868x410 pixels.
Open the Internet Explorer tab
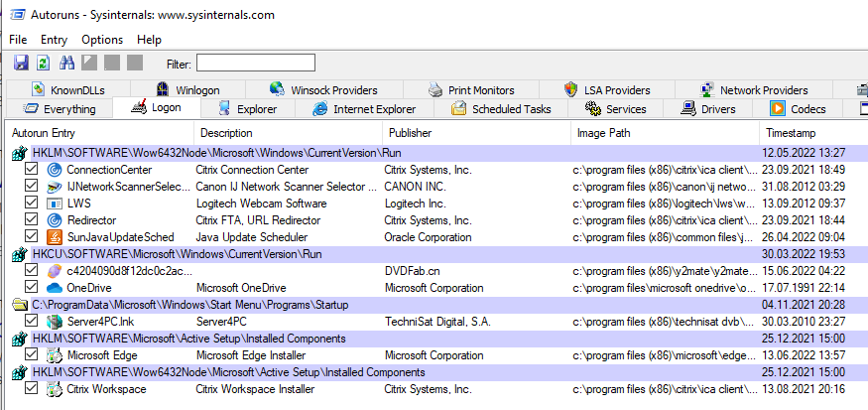pos(364,109)
